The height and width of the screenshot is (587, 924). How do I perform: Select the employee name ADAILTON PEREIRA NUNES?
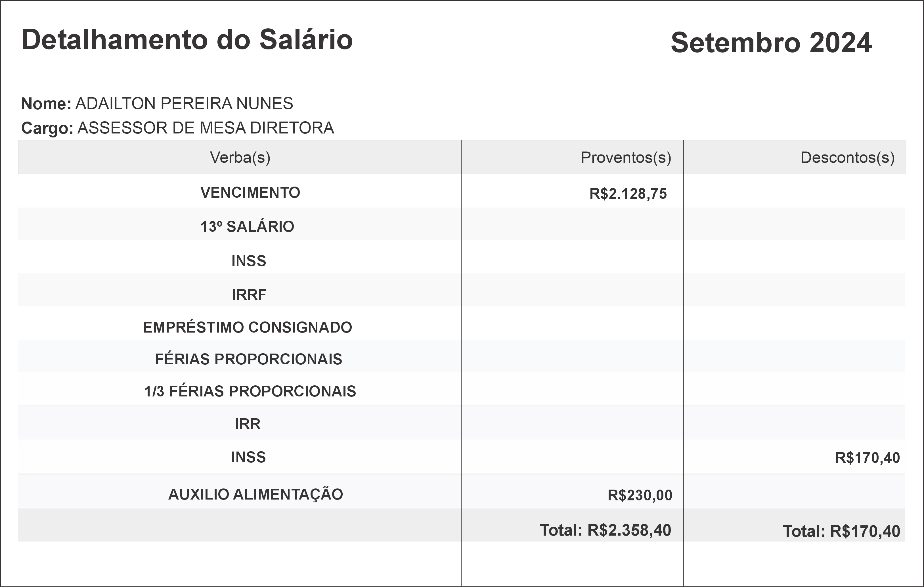tap(184, 104)
